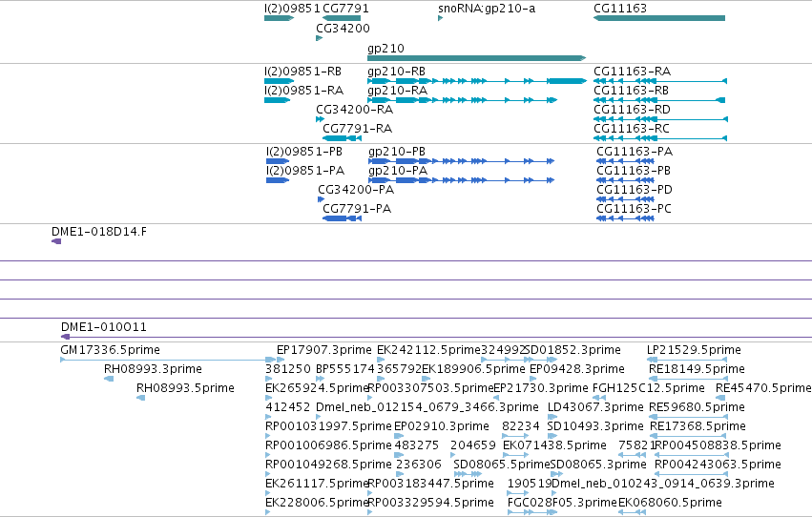The width and height of the screenshot is (812, 517).
Task: Click the l(2)09851 gene label
Action: pyautogui.click(x=292, y=9)
